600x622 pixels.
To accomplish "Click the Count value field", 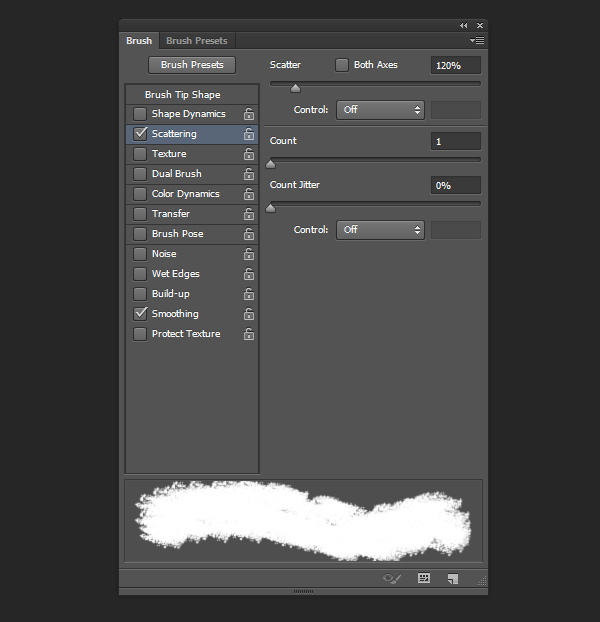I will (x=456, y=141).
